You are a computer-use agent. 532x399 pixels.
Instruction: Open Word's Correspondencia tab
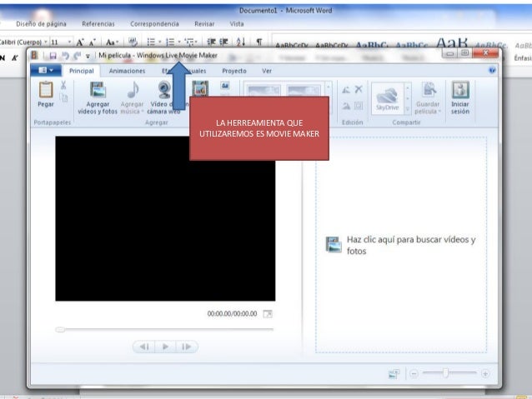[x=154, y=23]
